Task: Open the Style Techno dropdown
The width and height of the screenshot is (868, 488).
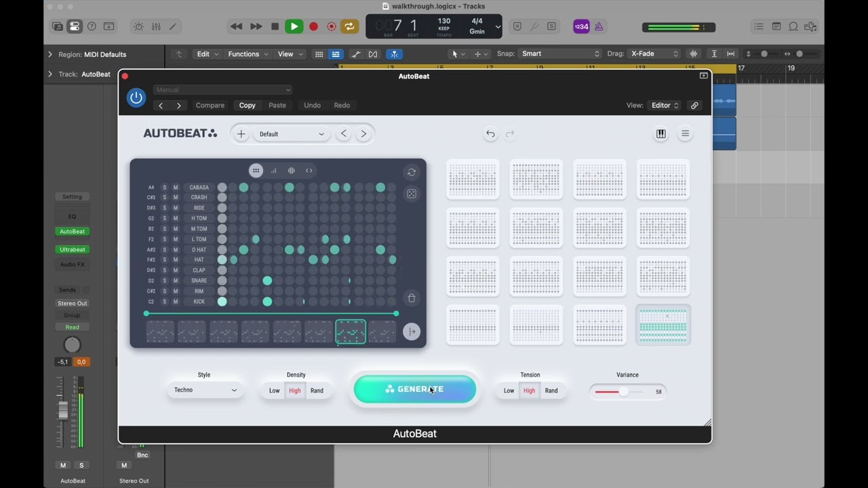Action: point(205,390)
